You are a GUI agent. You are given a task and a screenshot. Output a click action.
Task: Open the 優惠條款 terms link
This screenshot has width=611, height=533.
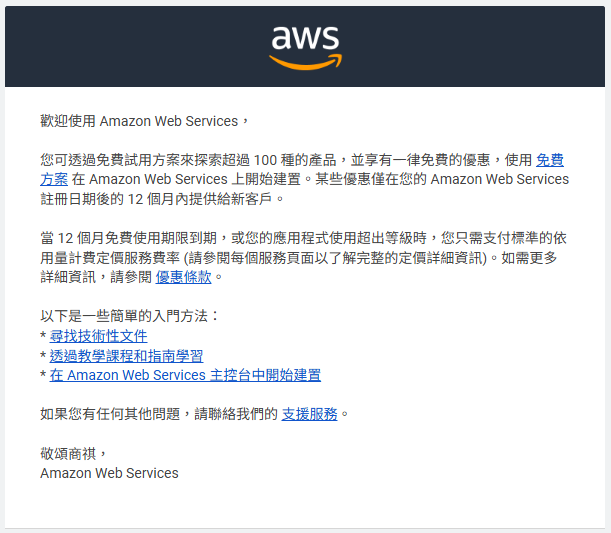point(184,277)
